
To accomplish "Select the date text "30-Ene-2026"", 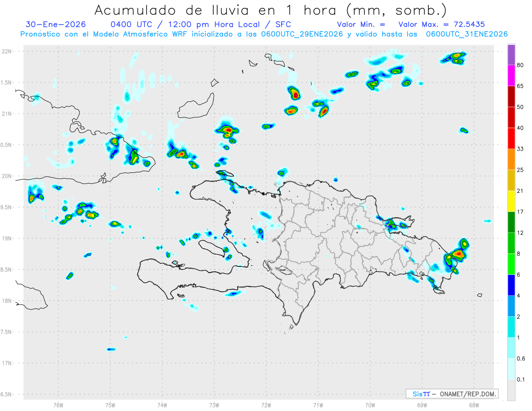I will [56, 24].
